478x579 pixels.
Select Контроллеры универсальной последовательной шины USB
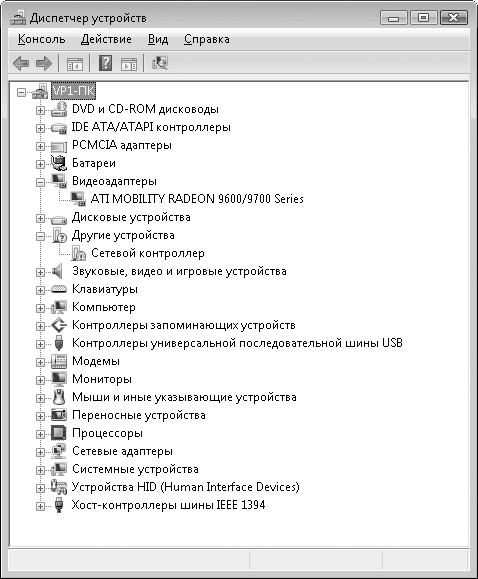[237, 343]
